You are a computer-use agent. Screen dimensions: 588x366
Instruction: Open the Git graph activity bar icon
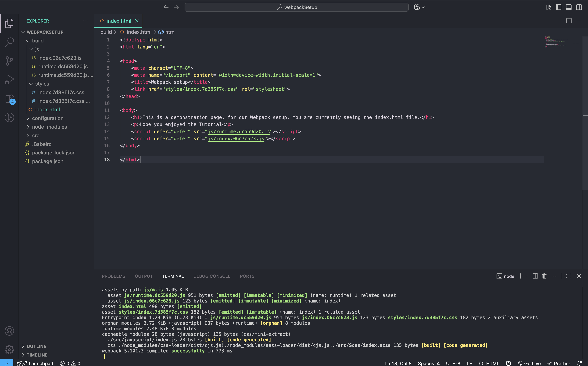click(9, 117)
